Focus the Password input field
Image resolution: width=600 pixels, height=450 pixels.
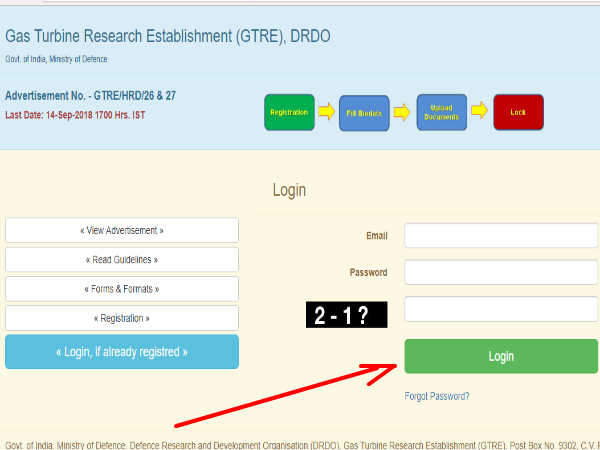[x=501, y=272]
